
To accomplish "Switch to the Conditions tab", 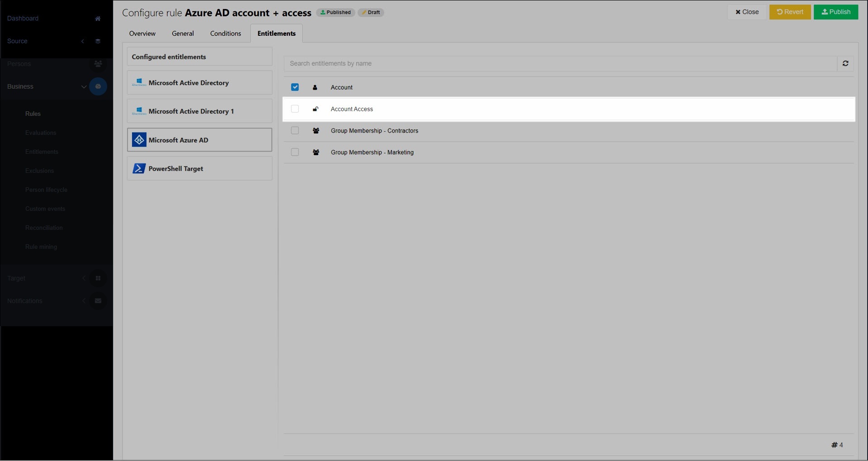I will tap(225, 33).
